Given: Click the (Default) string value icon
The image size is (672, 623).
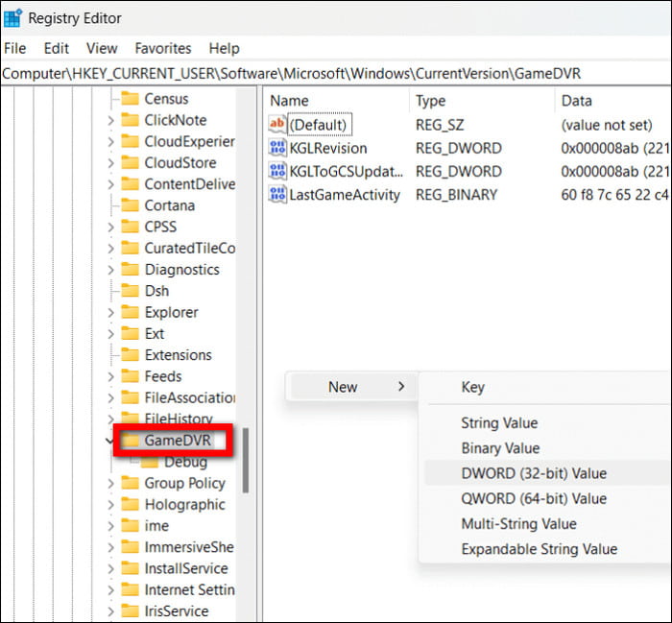Looking at the screenshot, I should 277,125.
